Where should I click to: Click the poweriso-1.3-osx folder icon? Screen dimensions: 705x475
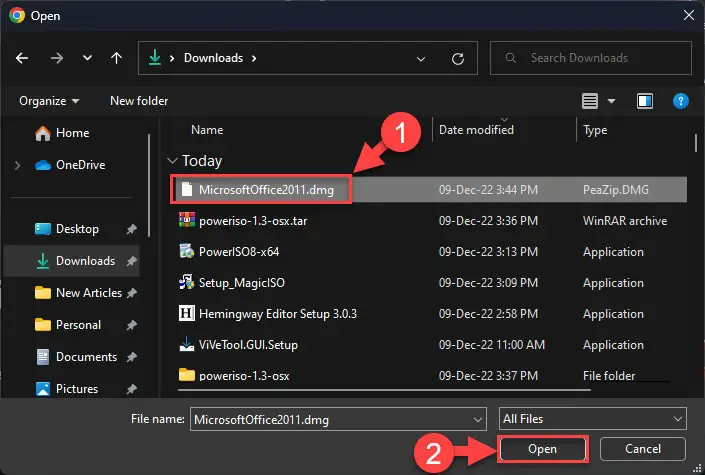(187, 375)
